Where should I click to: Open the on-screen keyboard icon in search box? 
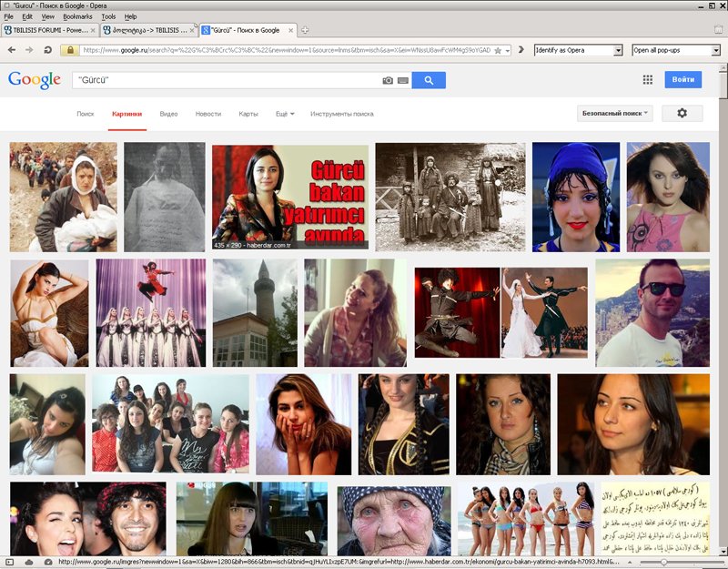[401, 80]
